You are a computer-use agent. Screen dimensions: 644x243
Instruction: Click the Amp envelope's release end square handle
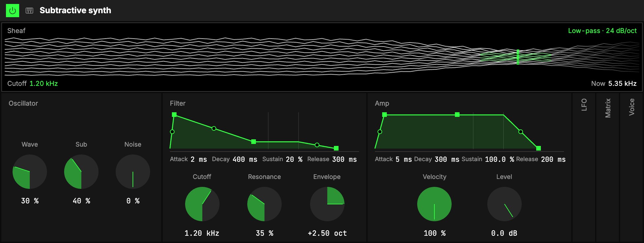click(x=539, y=148)
